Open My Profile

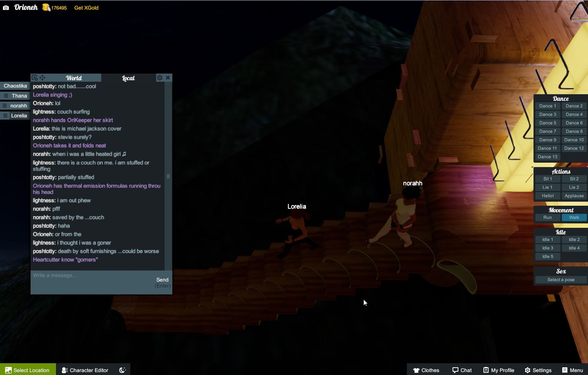pyautogui.click(x=499, y=370)
